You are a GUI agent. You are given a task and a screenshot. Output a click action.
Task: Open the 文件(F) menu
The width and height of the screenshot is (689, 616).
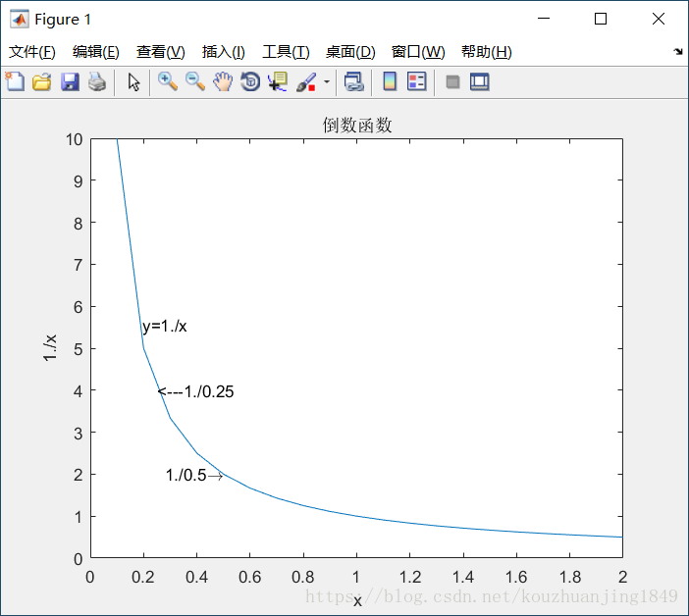point(32,52)
